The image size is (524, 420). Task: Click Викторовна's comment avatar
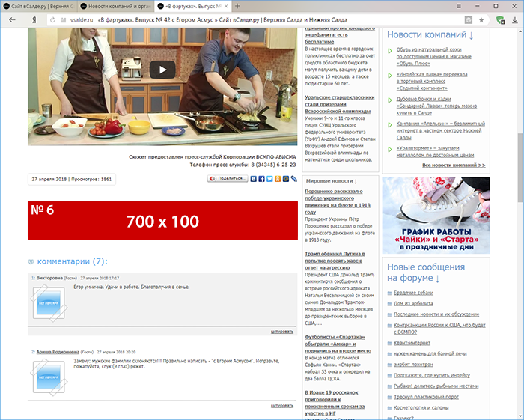pos(49,303)
